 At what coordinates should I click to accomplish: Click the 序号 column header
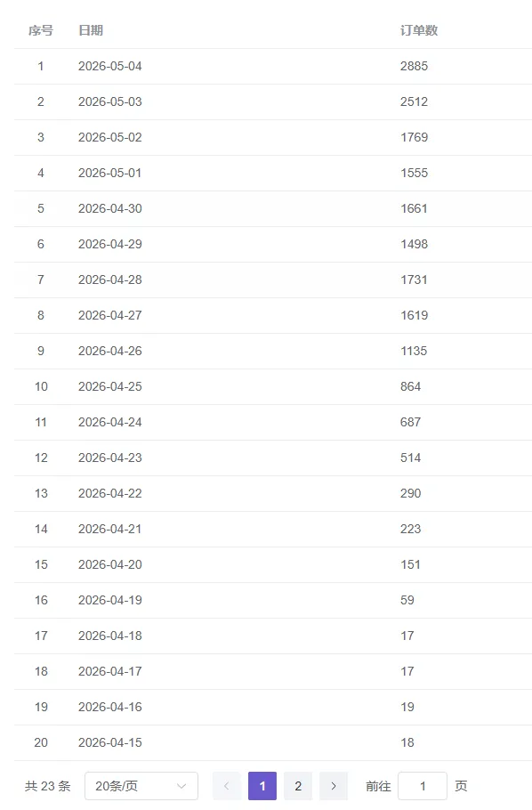41,30
